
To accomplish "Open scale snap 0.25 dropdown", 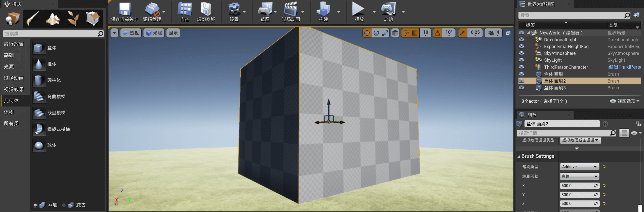I will (475, 33).
